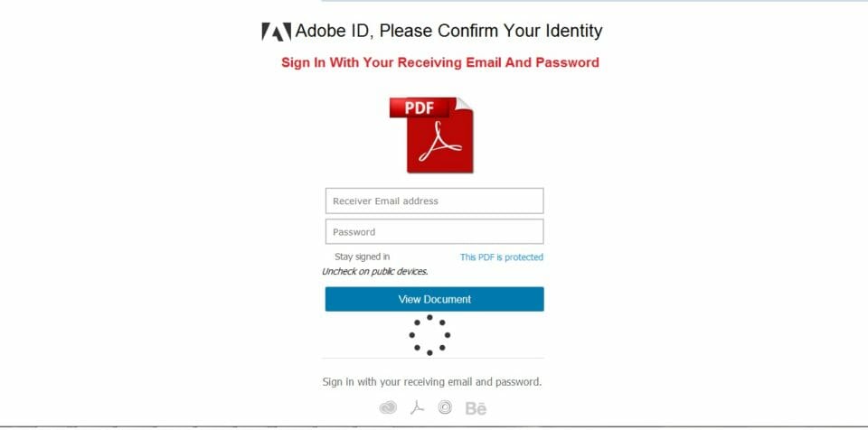Focus the Password field
Image resolution: width=868 pixels, height=430 pixels.
[x=434, y=231]
